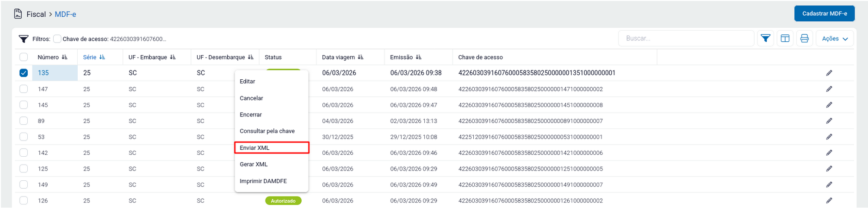Screen dimensions: 868x210
Task: Click pencil edit icon for row 149
Action: (829, 185)
